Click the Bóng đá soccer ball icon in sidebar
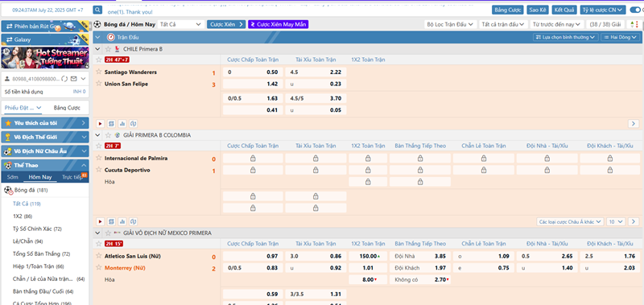The width and height of the screenshot is (644, 305). click(8, 190)
